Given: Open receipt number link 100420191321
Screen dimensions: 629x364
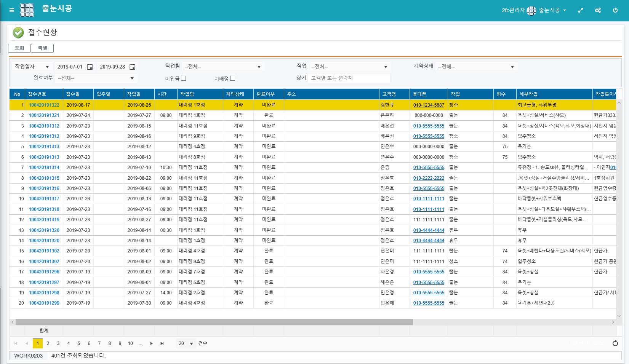Looking at the screenshot, I should (x=44, y=115).
